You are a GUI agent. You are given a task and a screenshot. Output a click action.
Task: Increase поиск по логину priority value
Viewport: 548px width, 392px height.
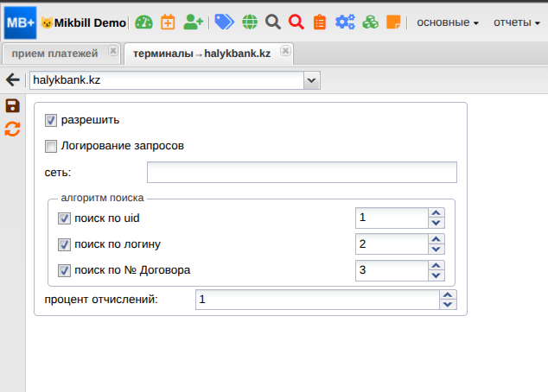point(436,239)
